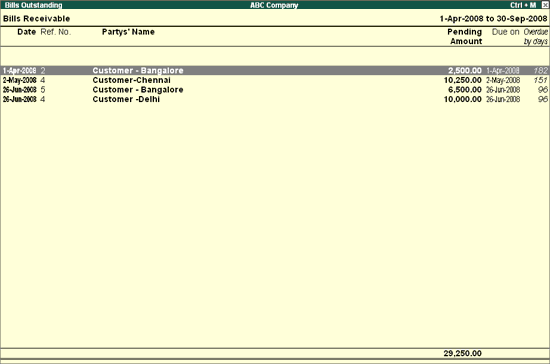Click the Bills Receivable report heading
The height and width of the screenshot is (364, 550).
click(36, 19)
